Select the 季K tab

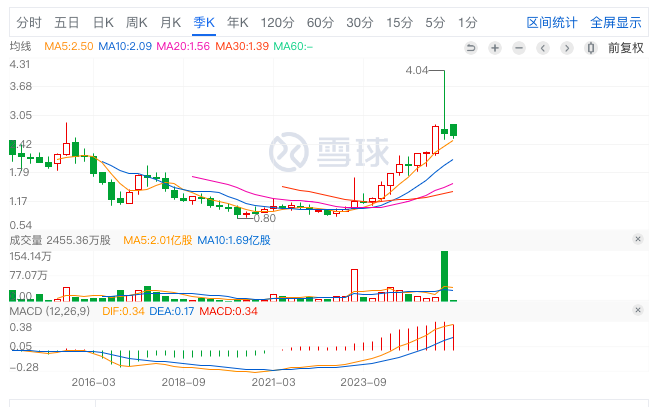[204, 22]
